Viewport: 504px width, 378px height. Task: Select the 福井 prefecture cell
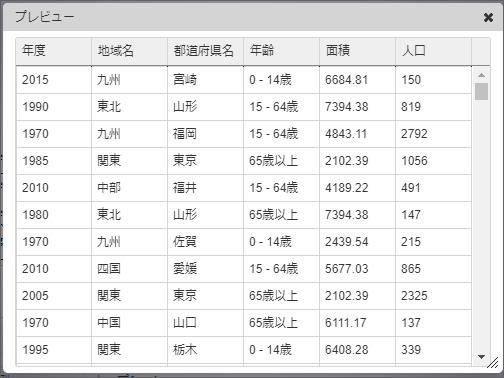pyautogui.click(x=205, y=188)
